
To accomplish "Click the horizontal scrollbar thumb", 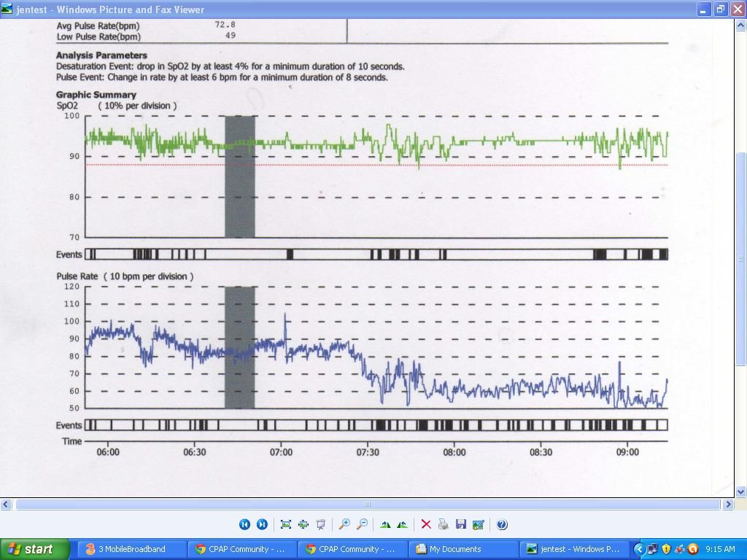I will [368, 504].
